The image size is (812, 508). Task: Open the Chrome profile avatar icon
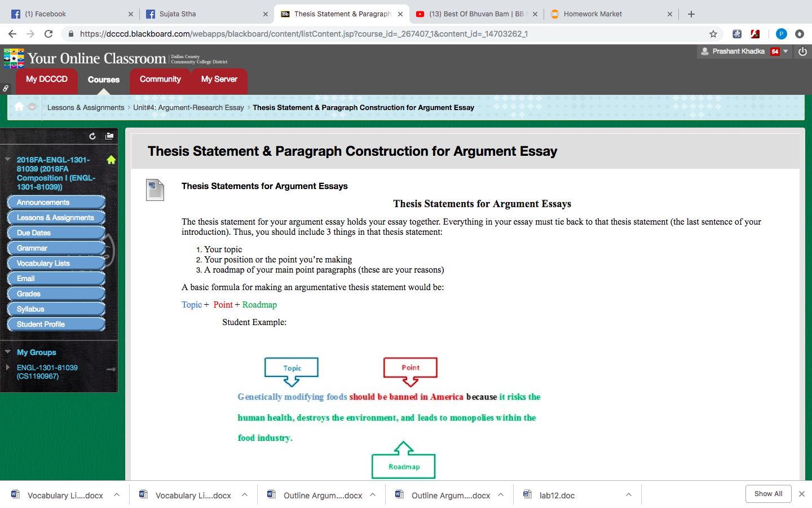pyautogui.click(x=781, y=34)
